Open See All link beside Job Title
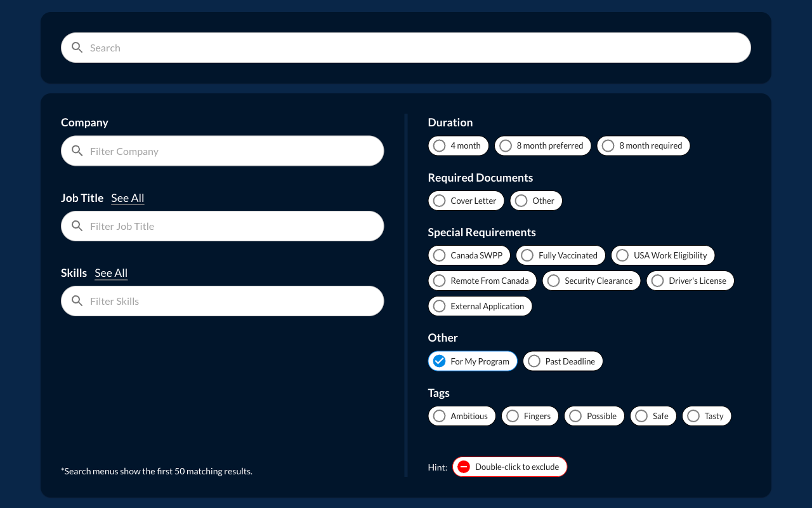Screen dimensions: 812x508 click(x=128, y=198)
